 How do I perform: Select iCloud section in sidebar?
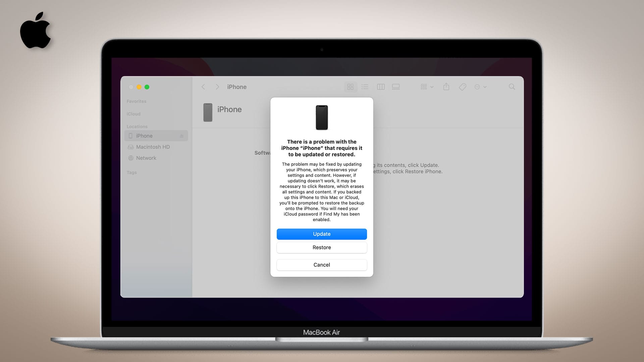(x=133, y=114)
